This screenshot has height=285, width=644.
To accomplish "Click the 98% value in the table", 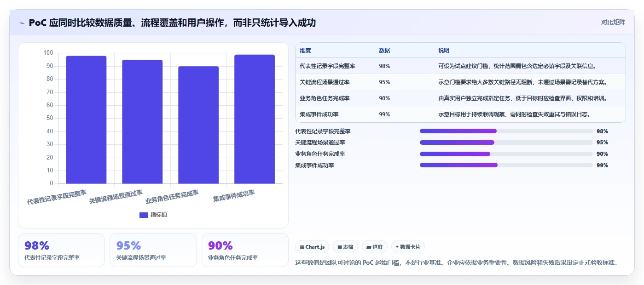I will pyautogui.click(x=384, y=66).
